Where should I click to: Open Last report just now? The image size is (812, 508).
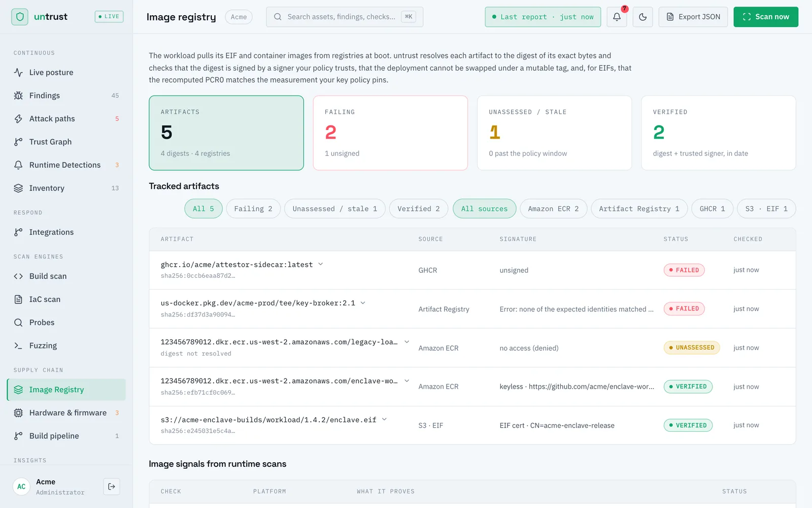(x=543, y=17)
